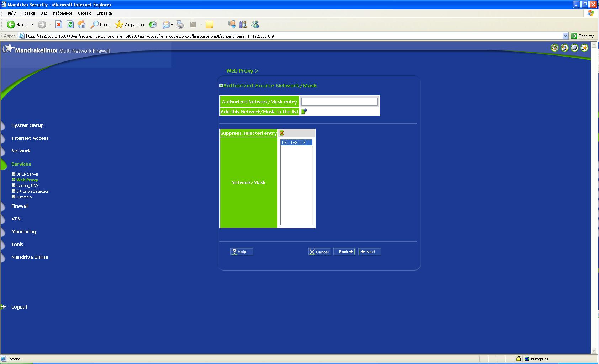This screenshot has height=364, width=599.
Task: Open the Вид menu
Action: (x=44, y=13)
